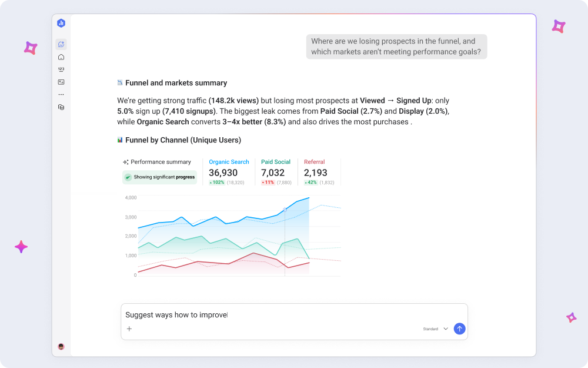
Task: Open the app logo at sidebar top
Action: (61, 24)
